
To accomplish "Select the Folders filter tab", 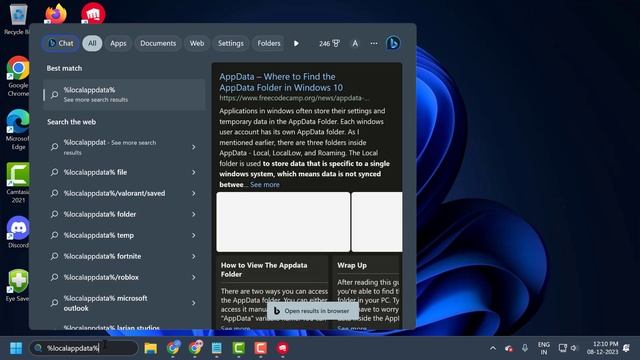I will [x=268, y=43].
